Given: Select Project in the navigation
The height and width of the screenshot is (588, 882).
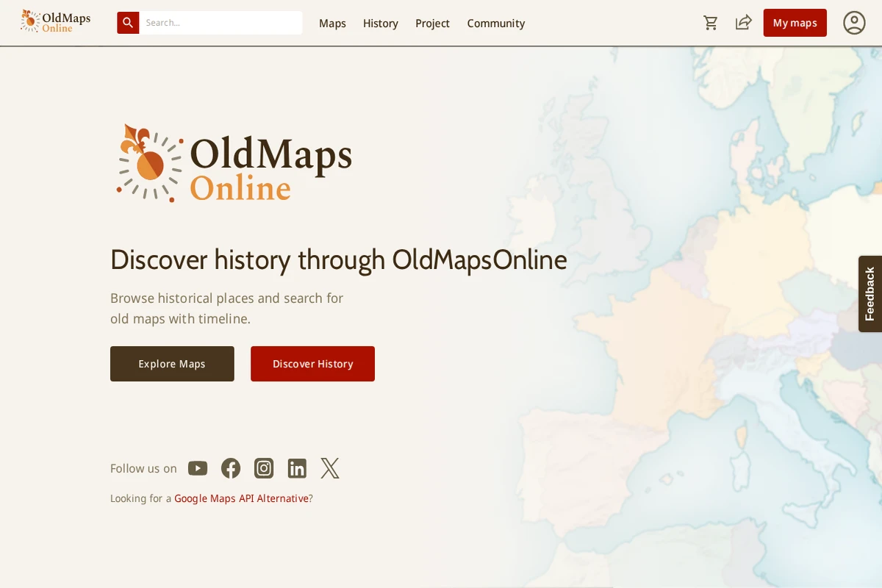Looking at the screenshot, I should tap(432, 24).
